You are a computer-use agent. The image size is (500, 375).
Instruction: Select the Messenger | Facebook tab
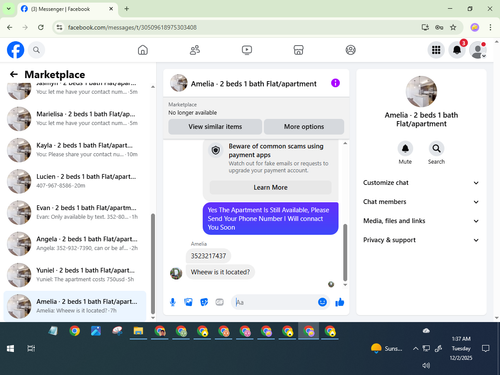click(67, 9)
